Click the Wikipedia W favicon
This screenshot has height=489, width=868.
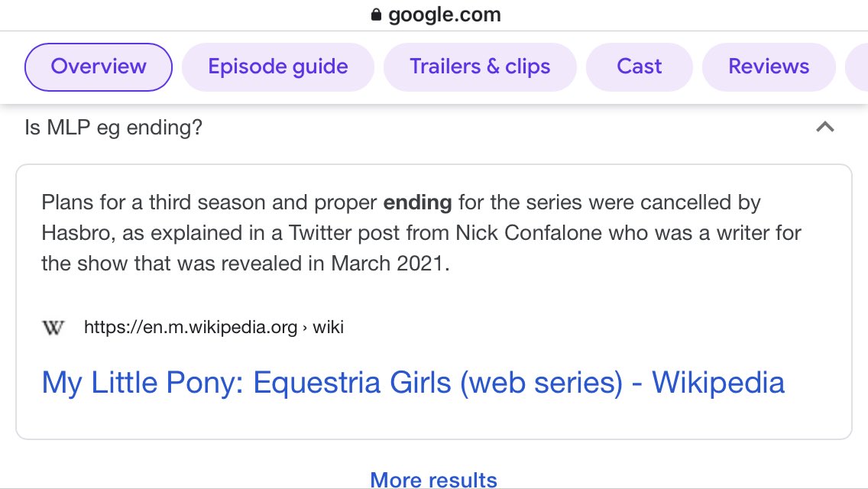(x=53, y=328)
